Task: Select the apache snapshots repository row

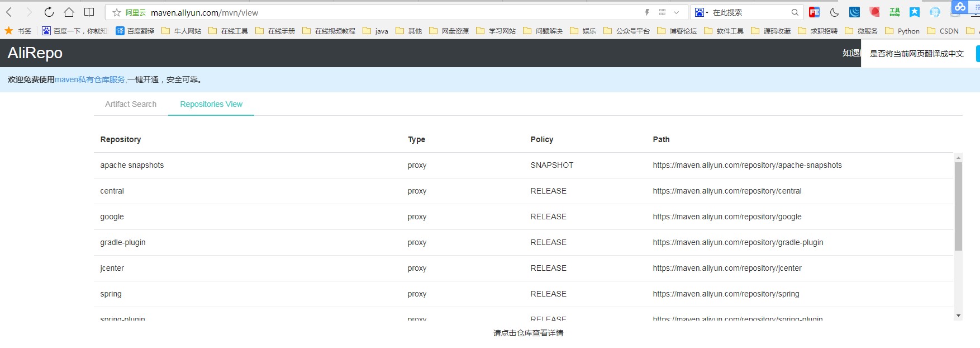Action: [x=524, y=165]
